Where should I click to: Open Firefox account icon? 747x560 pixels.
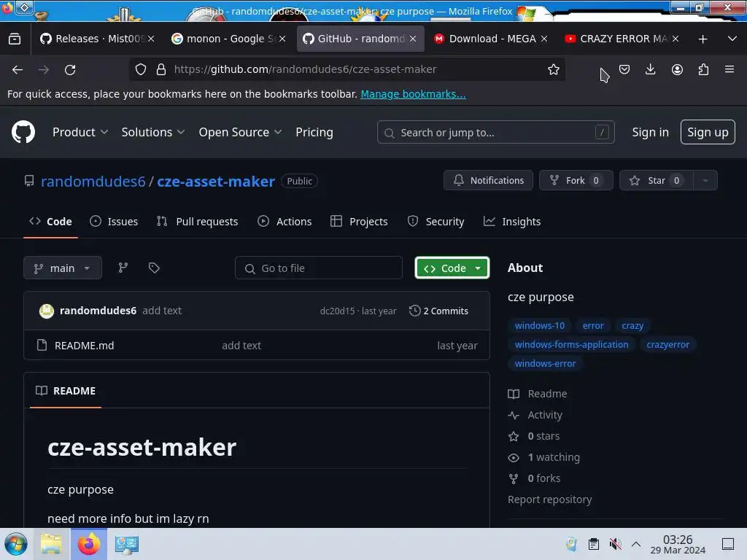(x=677, y=69)
